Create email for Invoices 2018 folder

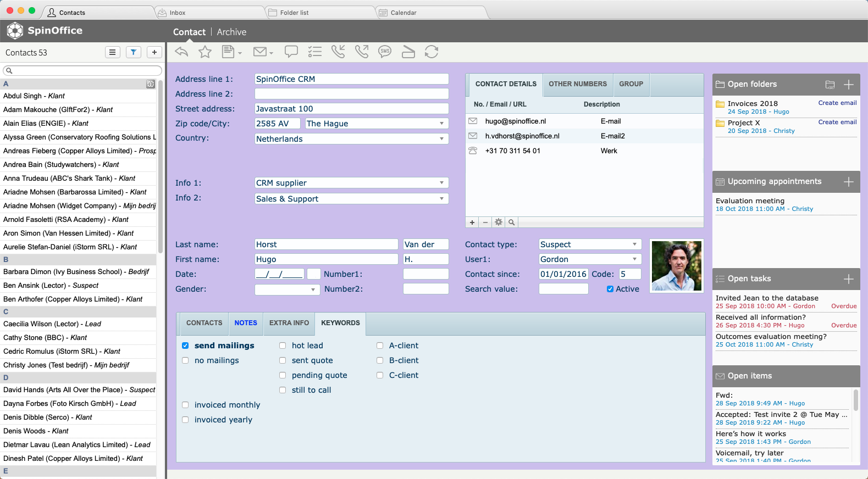837,103
